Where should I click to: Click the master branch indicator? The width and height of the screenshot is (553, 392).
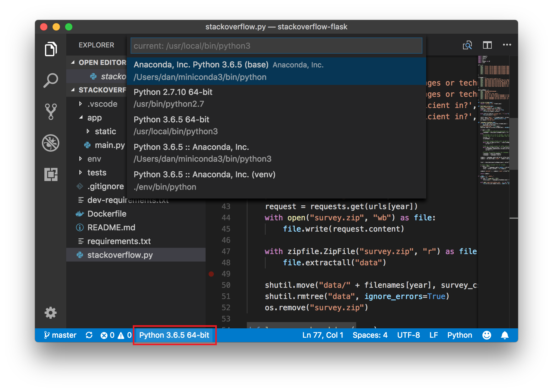click(61, 335)
